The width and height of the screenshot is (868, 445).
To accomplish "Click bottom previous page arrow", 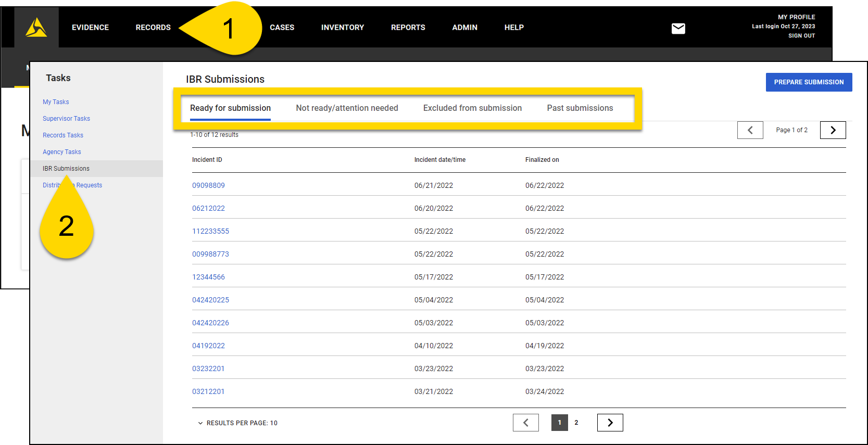I will tap(525, 423).
